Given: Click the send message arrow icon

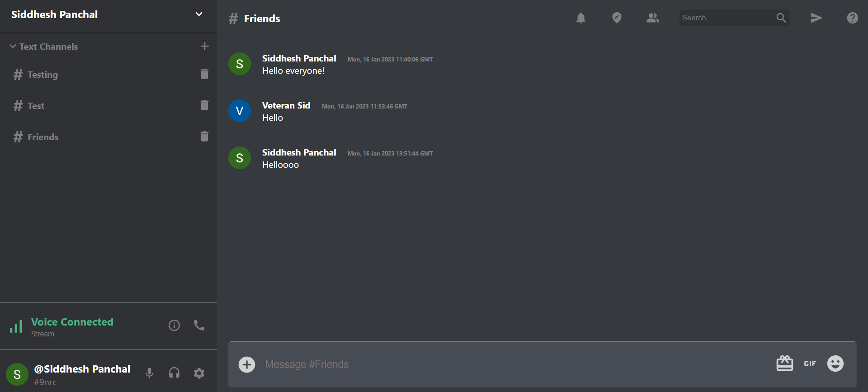Looking at the screenshot, I should click(x=816, y=18).
